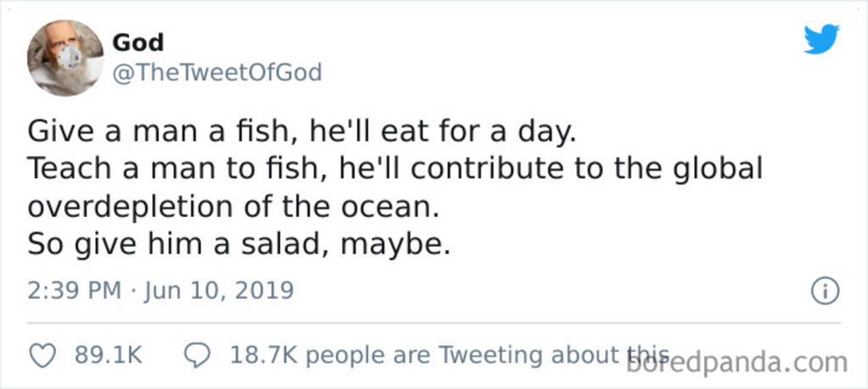This screenshot has height=389, width=868.
Task: Click the 18.7K reply count number
Action: (x=262, y=356)
